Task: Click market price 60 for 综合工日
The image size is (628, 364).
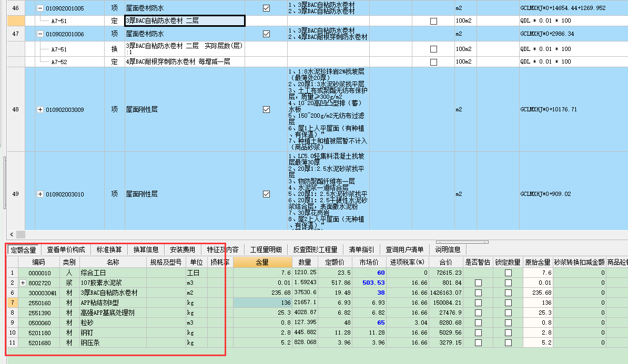Action: tap(369, 273)
